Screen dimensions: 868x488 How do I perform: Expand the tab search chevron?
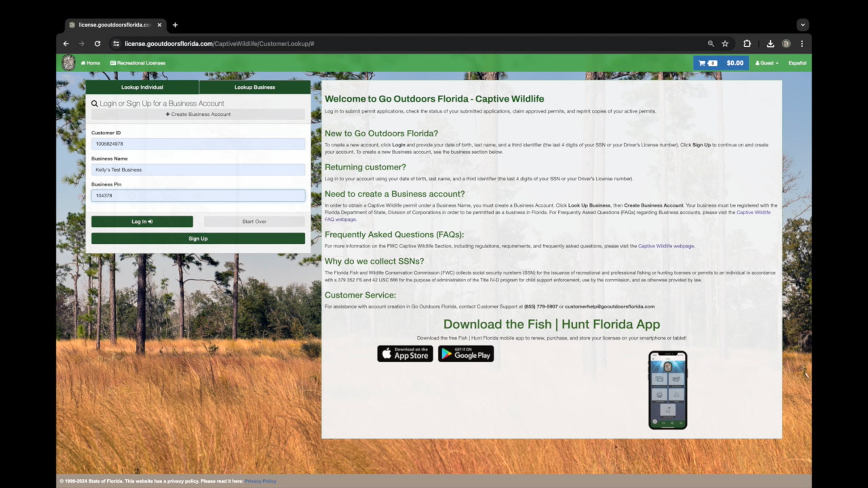point(803,25)
